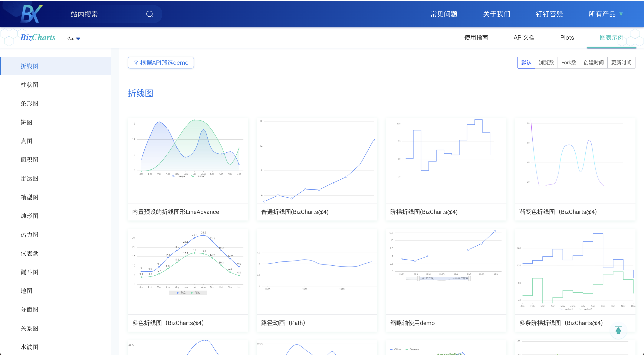Sort examples by 更新时间
The width and height of the screenshot is (644, 355).
[621, 62]
